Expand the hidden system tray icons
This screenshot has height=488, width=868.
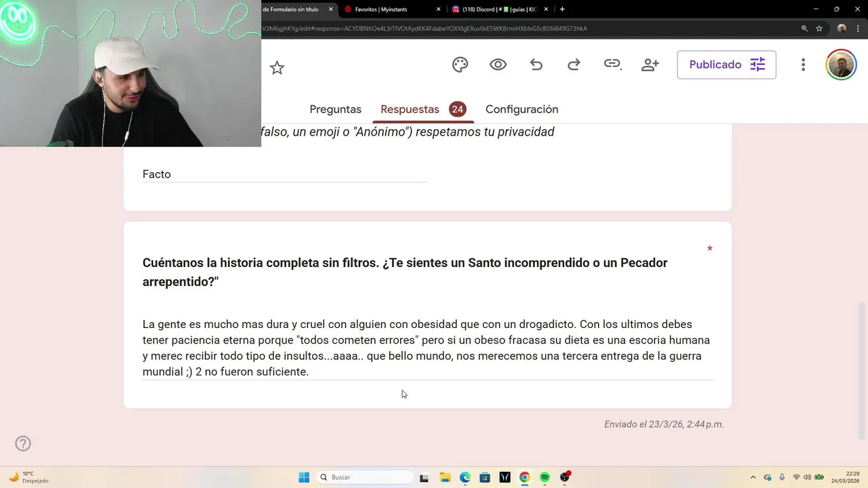point(753,477)
